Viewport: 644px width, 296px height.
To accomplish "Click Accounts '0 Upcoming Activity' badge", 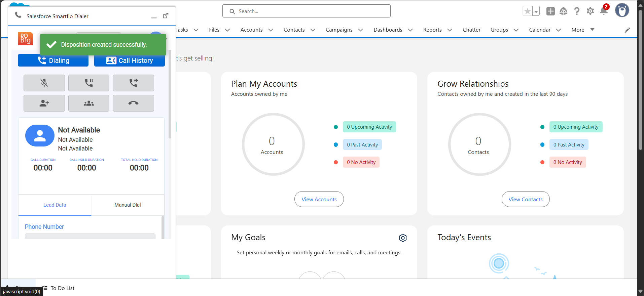I will tap(369, 127).
